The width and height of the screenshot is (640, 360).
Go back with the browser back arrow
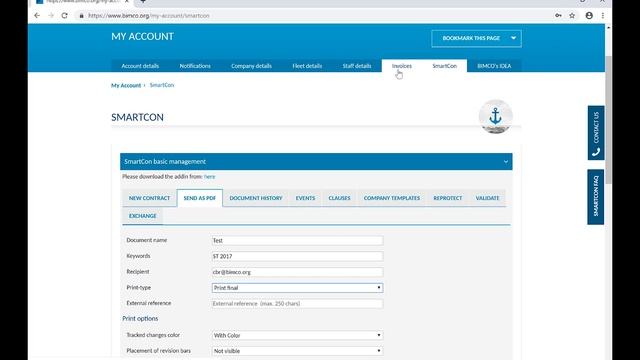[37, 16]
